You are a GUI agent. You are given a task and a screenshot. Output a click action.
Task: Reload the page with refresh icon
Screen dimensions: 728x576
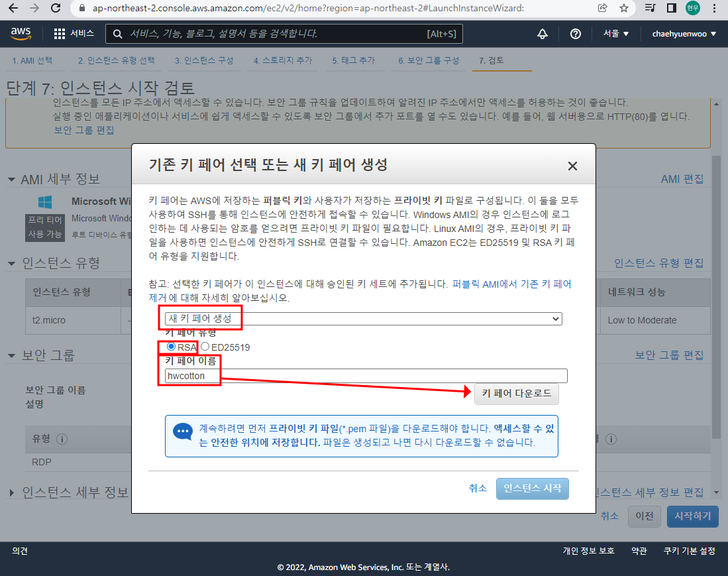click(56, 8)
